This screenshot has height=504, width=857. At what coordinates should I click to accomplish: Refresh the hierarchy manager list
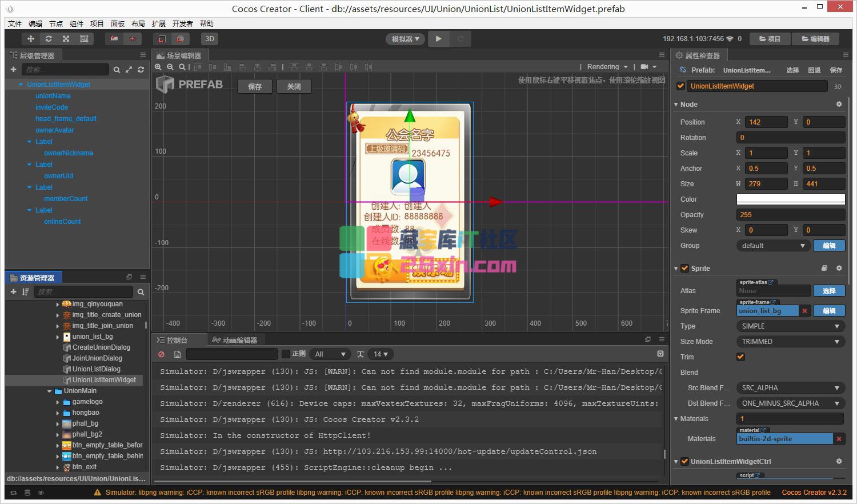pos(141,70)
